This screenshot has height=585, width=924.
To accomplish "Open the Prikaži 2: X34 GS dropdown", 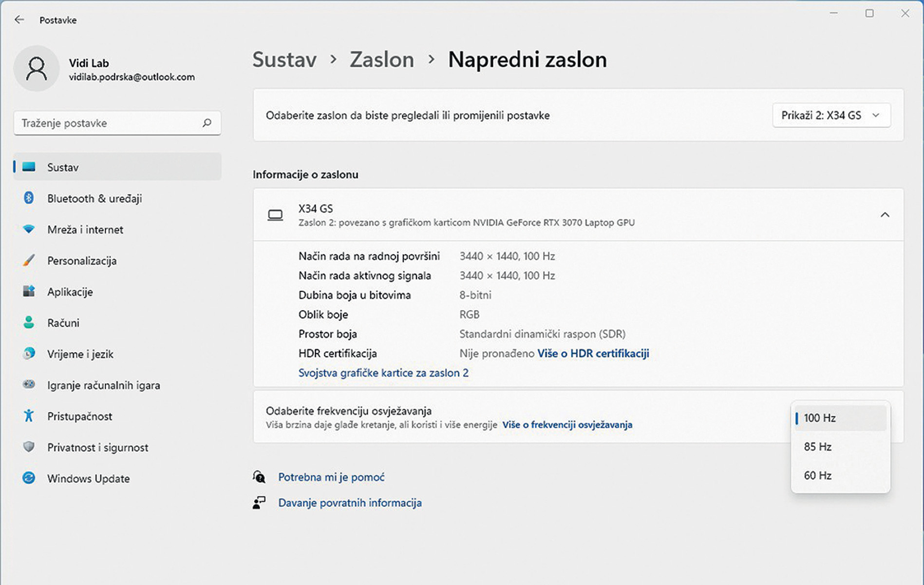I will 831,116.
